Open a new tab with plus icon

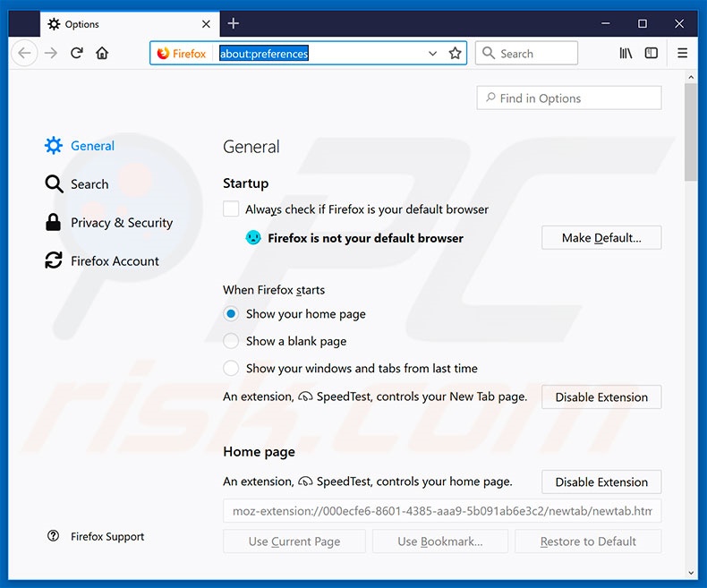(x=234, y=23)
